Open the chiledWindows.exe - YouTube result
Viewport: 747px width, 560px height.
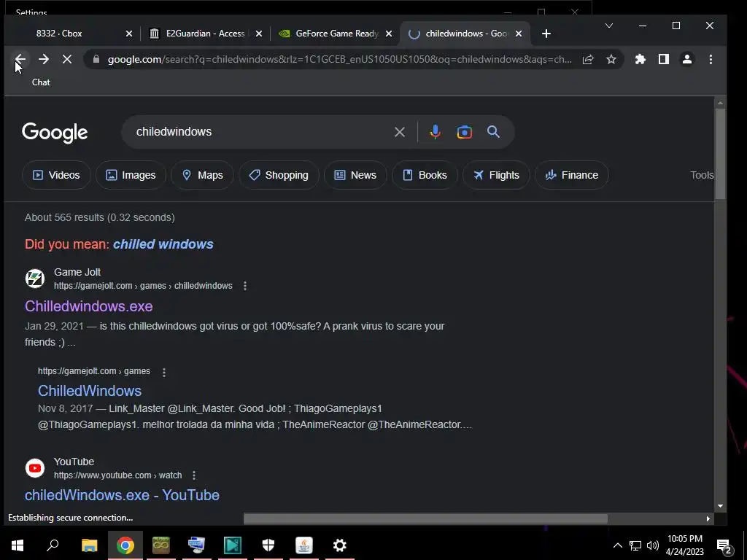122,495
